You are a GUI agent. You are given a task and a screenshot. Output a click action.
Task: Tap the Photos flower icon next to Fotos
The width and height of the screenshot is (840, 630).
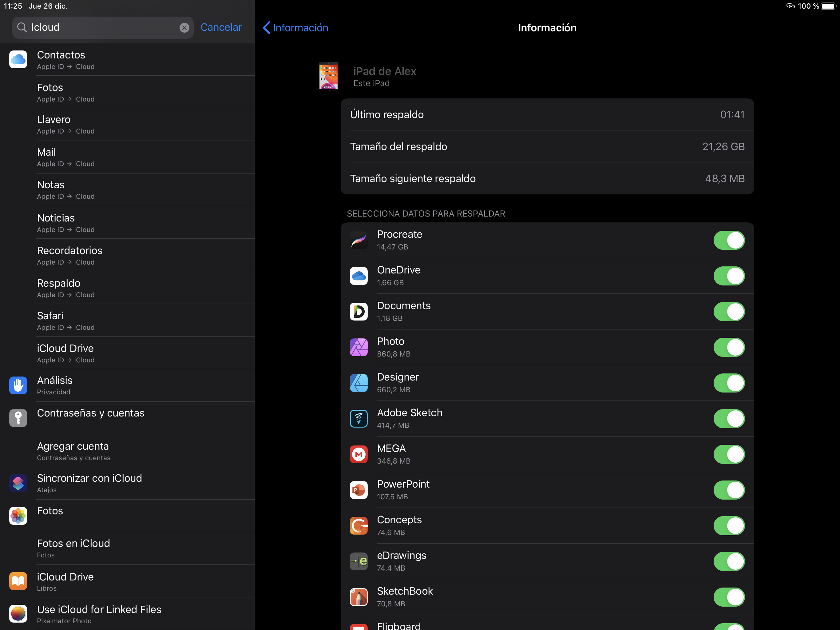(x=18, y=516)
